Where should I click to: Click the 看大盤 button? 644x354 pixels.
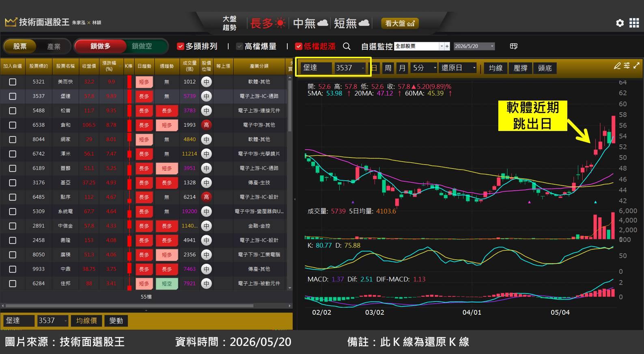click(400, 23)
